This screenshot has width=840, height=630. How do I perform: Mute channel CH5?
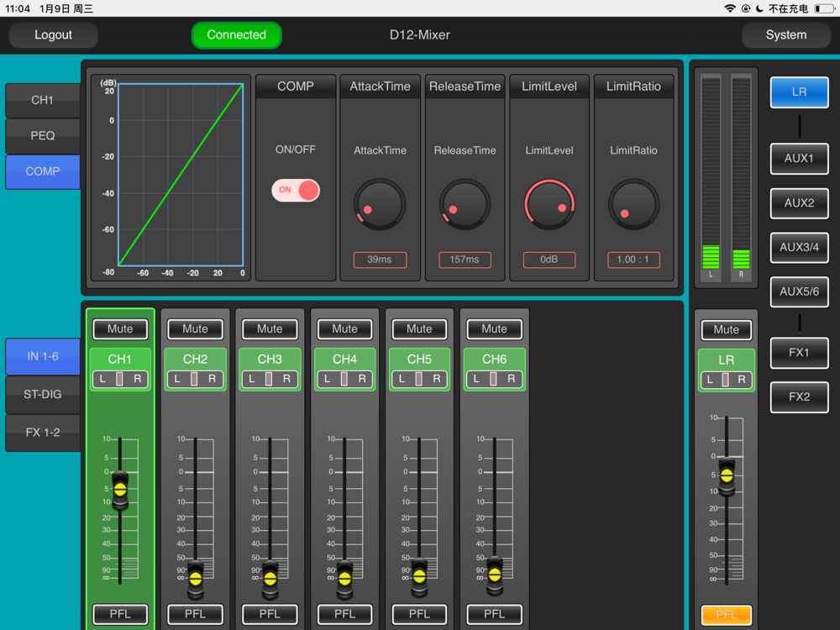pos(419,329)
